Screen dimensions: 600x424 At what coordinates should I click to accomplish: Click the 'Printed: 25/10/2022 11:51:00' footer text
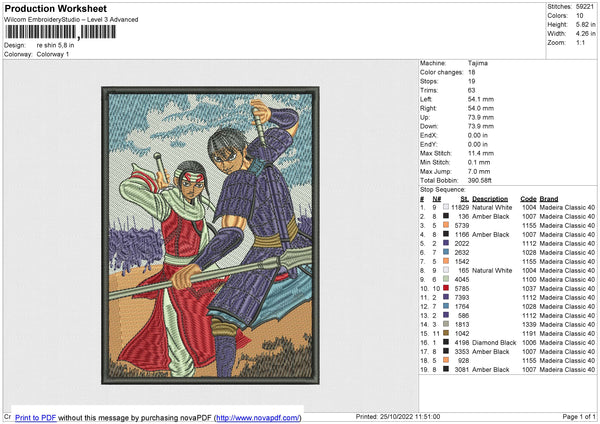(x=398, y=416)
